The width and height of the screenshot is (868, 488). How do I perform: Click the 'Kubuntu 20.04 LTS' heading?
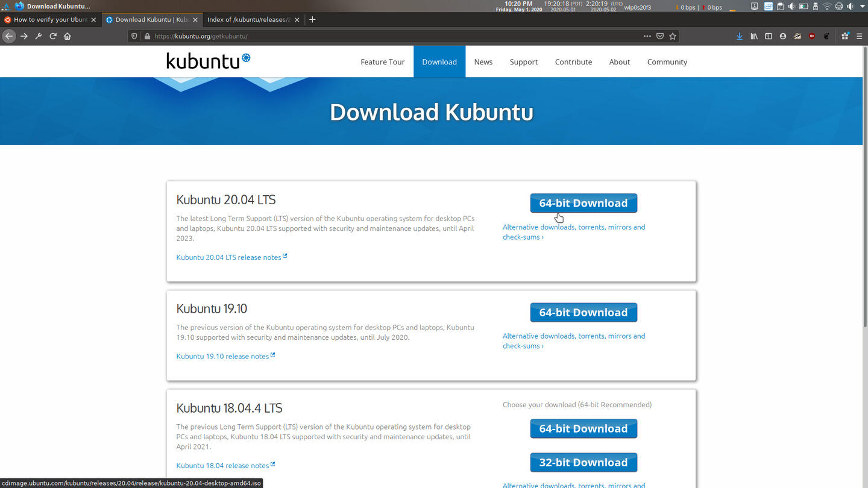pyautogui.click(x=226, y=199)
